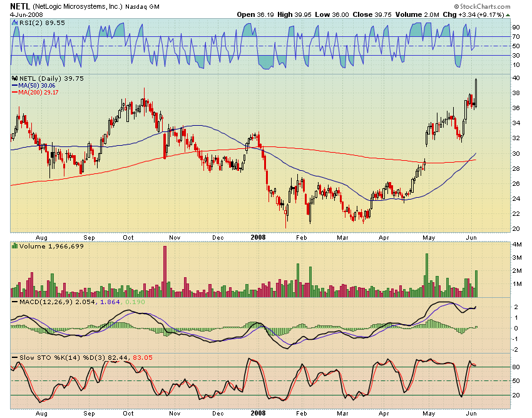The image size is (532, 418).
Task: Click the Low 36.00 value
Action: click(x=332, y=14)
